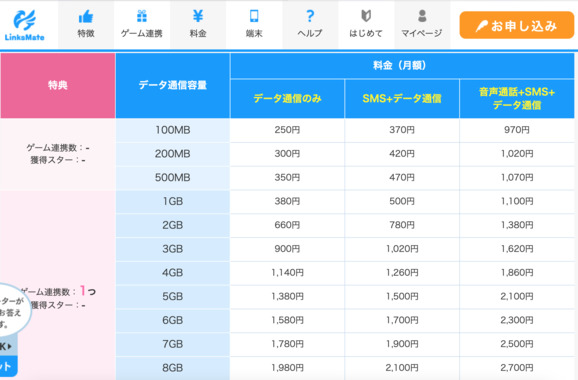578x380 pixels.
Task: Click the person マイページ icon
Action: 422,16
